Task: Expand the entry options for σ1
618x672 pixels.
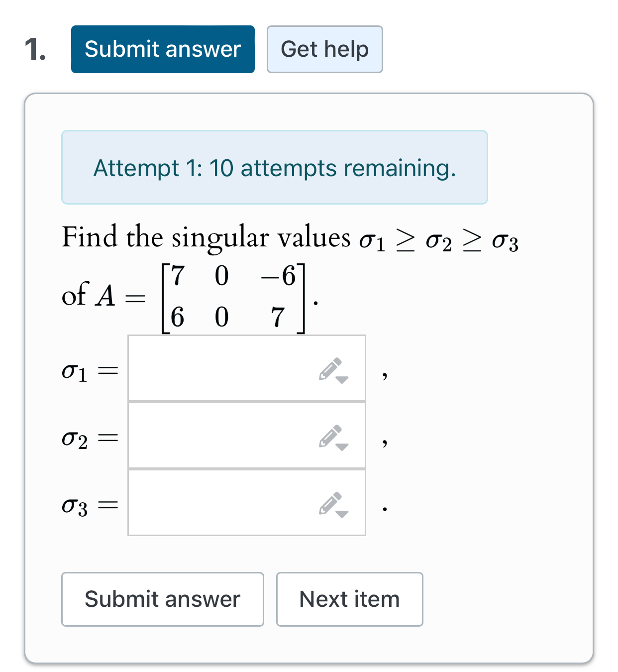Action: click(341, 379)
